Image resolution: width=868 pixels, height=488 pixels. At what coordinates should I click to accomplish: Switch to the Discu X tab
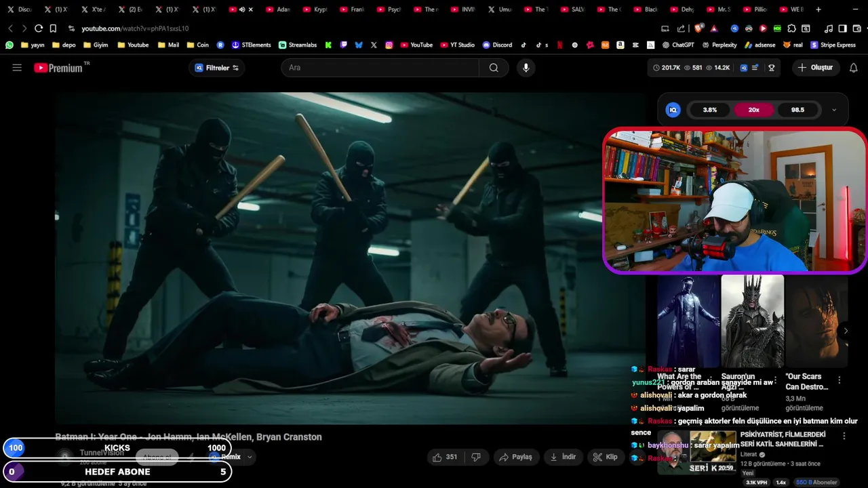(20, 9)
